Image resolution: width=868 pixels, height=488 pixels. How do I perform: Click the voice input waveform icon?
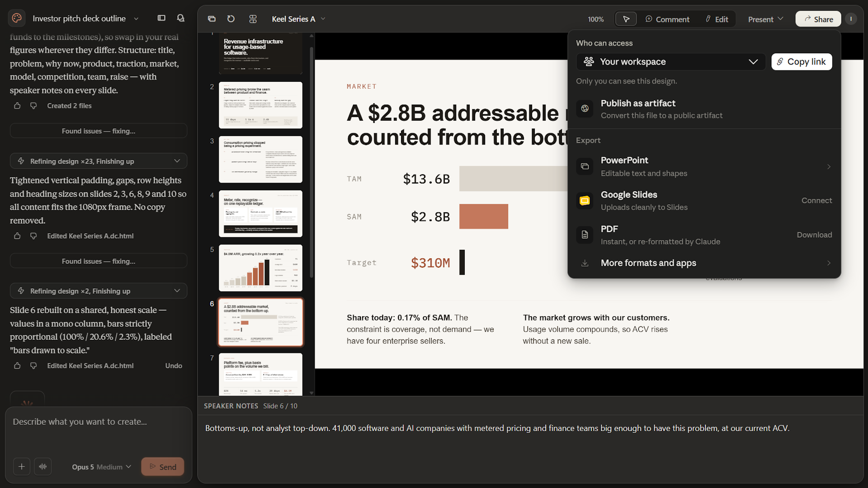(43, 467)
